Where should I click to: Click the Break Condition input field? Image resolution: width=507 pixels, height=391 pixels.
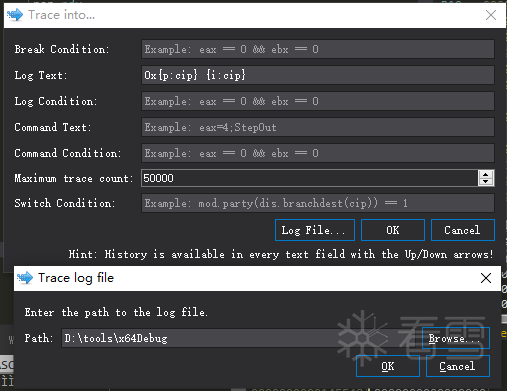(x=318, y=49)
